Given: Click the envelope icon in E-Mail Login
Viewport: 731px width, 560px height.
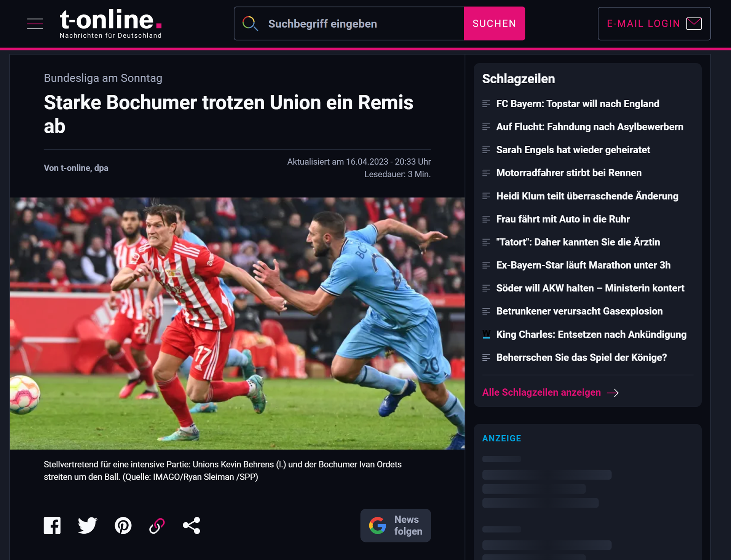Looking at the screenshot, I should point(694,24).
